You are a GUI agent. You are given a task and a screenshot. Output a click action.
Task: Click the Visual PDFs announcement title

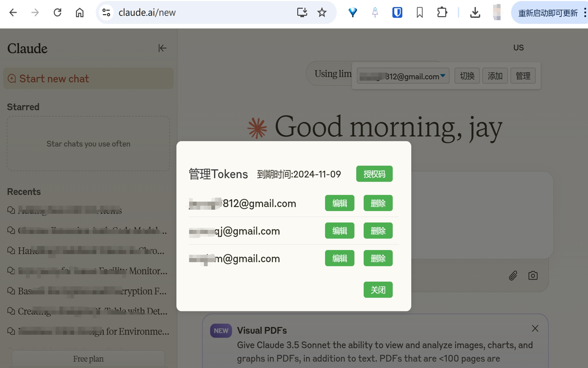tap(262, 330)
